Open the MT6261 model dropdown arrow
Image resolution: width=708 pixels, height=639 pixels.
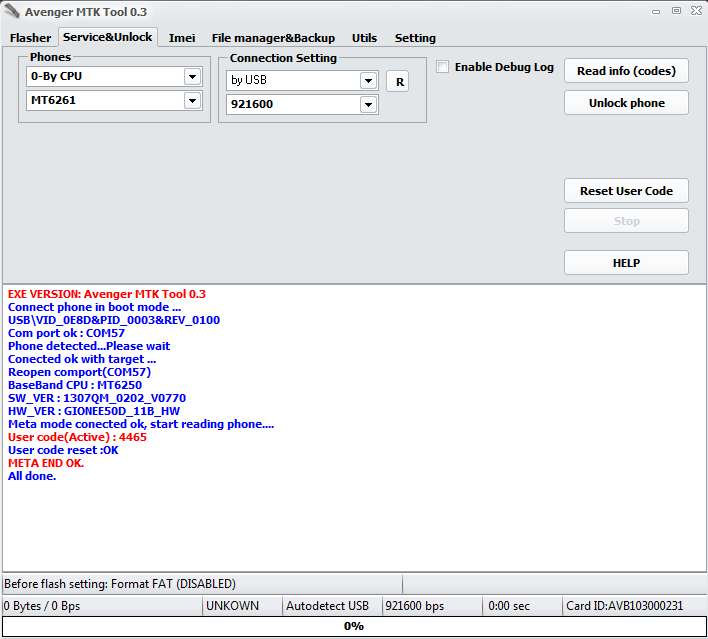point(192,100)
